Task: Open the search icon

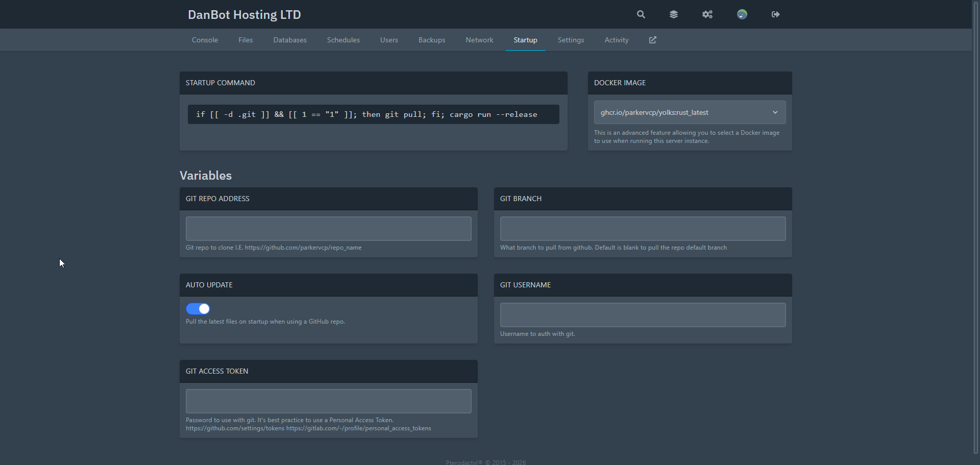Action: (640, 14)
